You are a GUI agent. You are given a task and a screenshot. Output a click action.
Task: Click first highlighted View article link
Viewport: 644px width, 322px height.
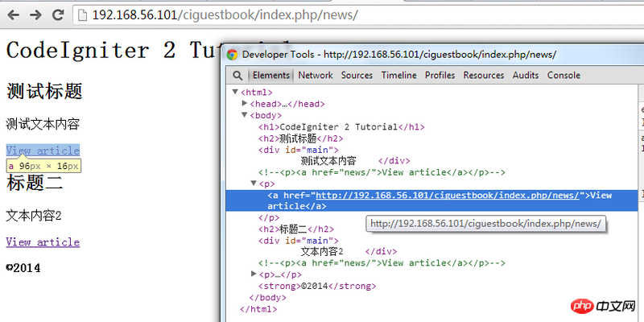click(x=43, y=151)
